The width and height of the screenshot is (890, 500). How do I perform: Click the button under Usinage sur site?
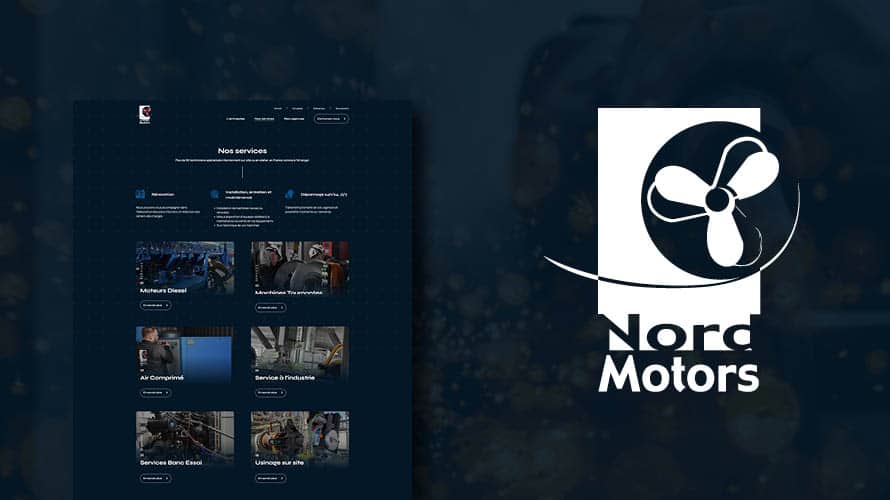pos(270,478)
